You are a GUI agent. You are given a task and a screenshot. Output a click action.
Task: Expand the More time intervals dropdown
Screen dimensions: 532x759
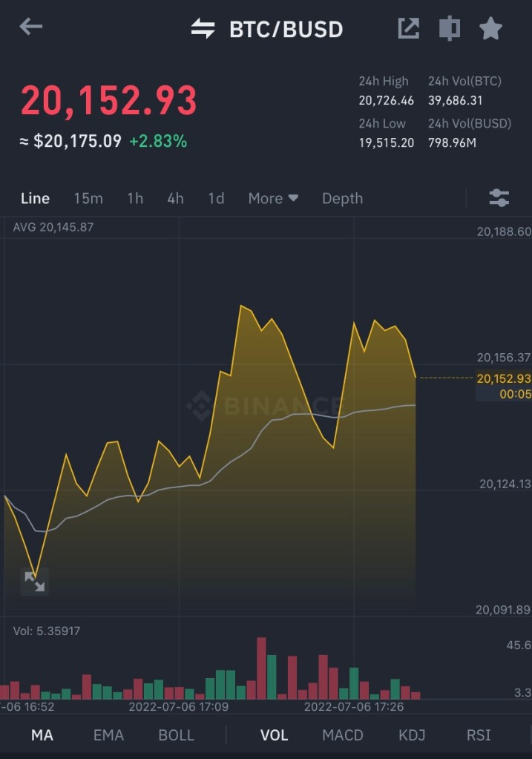click(x=273, y=198)
